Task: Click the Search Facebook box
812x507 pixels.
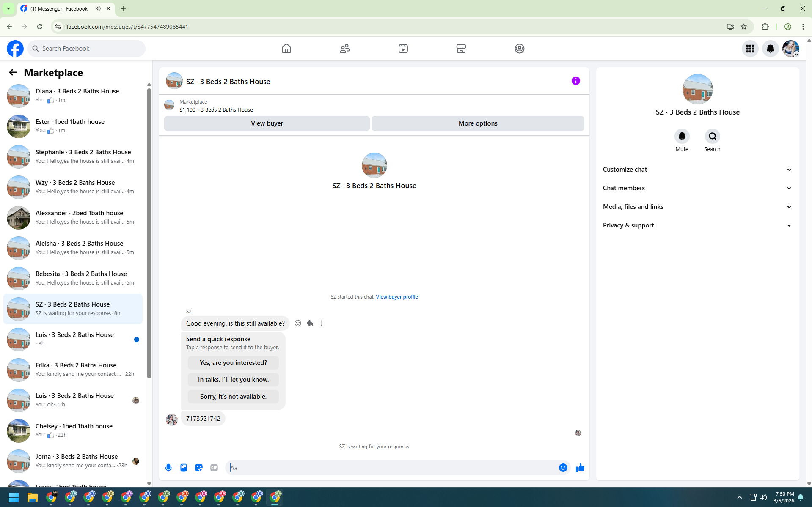Action: [87, 49]
